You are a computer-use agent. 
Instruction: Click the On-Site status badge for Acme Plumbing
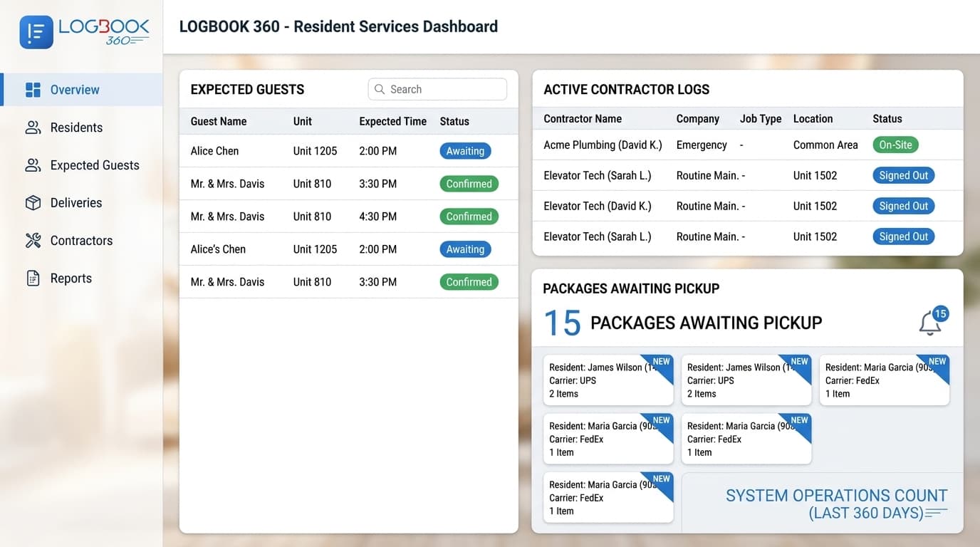895,145
